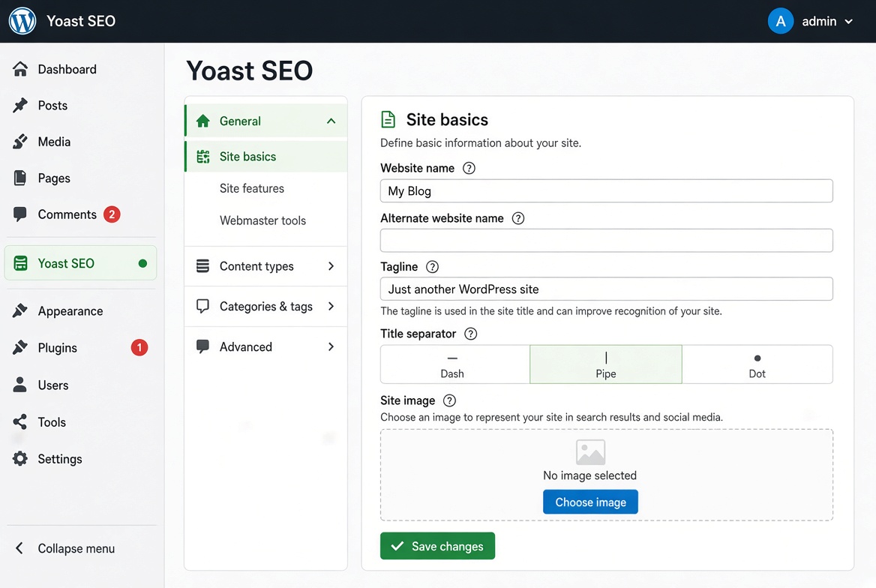The height and width of the screenshot is (588, 876).
Task: Click the Tagline input field
Action: tap(607, 289)
